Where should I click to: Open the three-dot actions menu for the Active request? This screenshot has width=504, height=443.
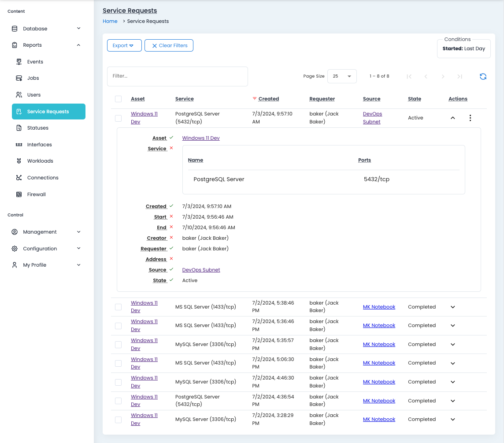coord(470,118)
